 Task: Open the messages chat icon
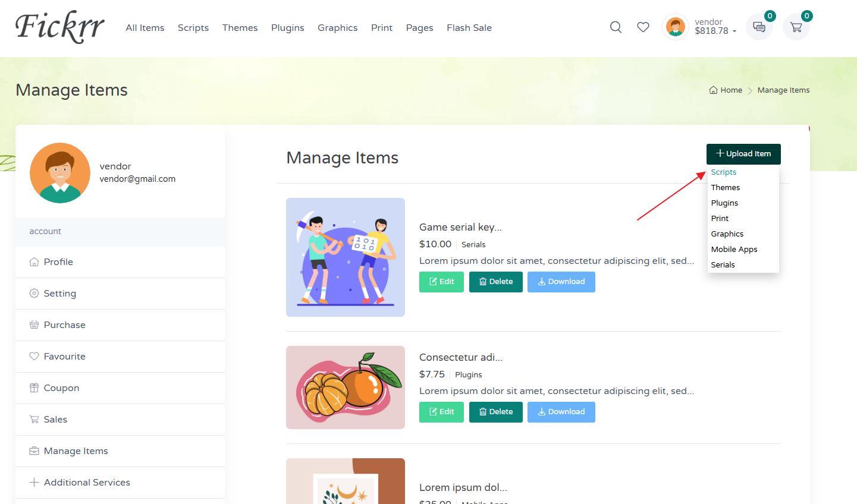(x=759, y=27)
